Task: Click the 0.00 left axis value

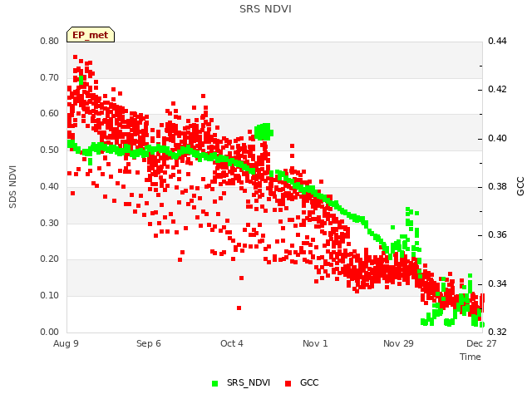Action: (x=50, y=332)
